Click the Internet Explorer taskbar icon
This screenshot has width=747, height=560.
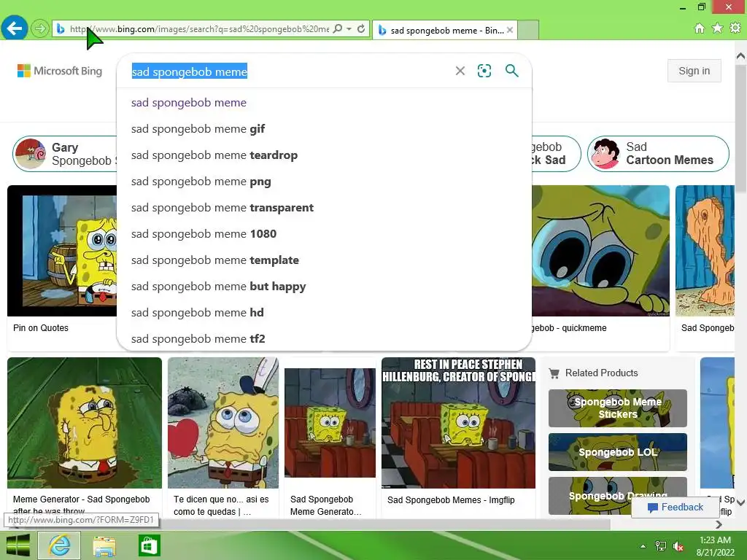pos(60,545)
